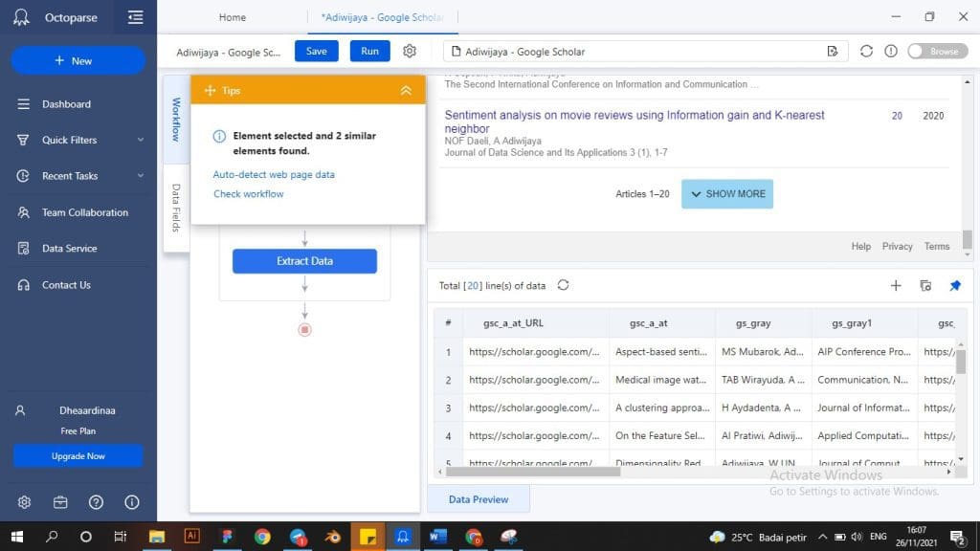Click the SHOW MORE button
Screen dimensions: 980x551
coord(726,193)
